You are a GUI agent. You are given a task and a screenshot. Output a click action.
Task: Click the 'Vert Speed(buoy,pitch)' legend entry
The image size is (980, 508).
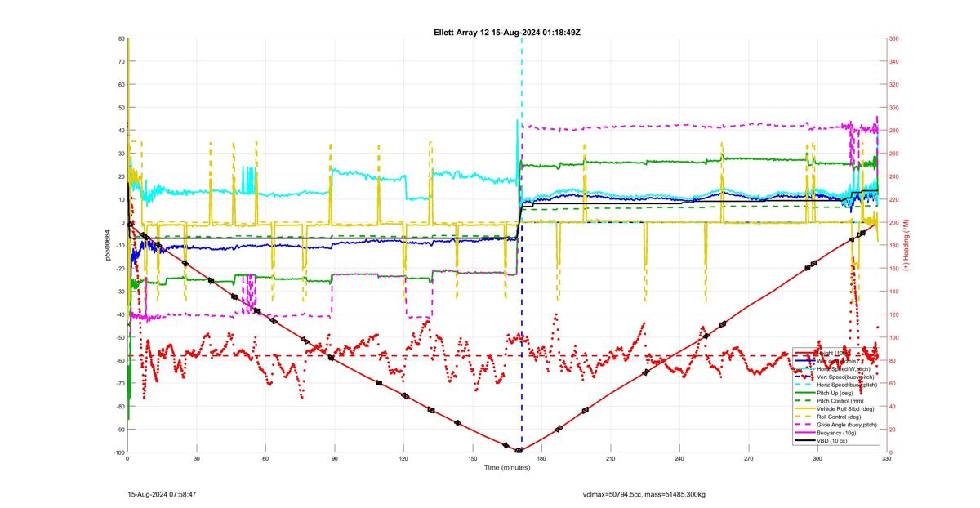[x=845, y=377]
